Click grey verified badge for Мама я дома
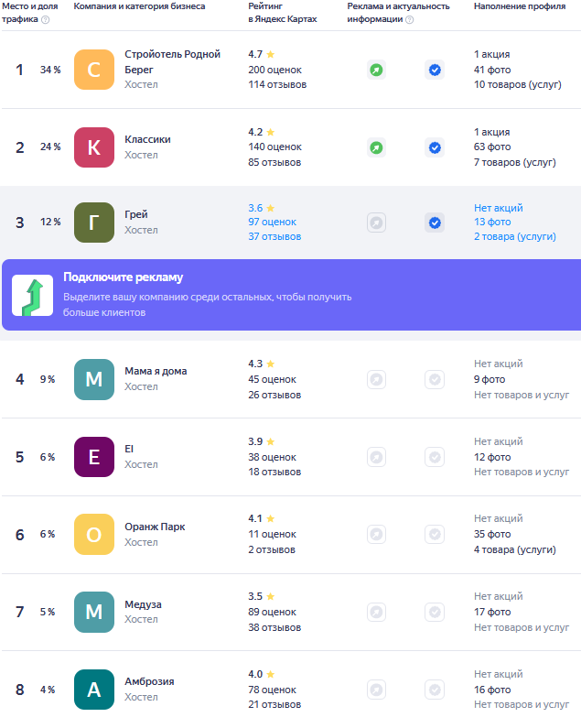 click(x=435, y=380)
